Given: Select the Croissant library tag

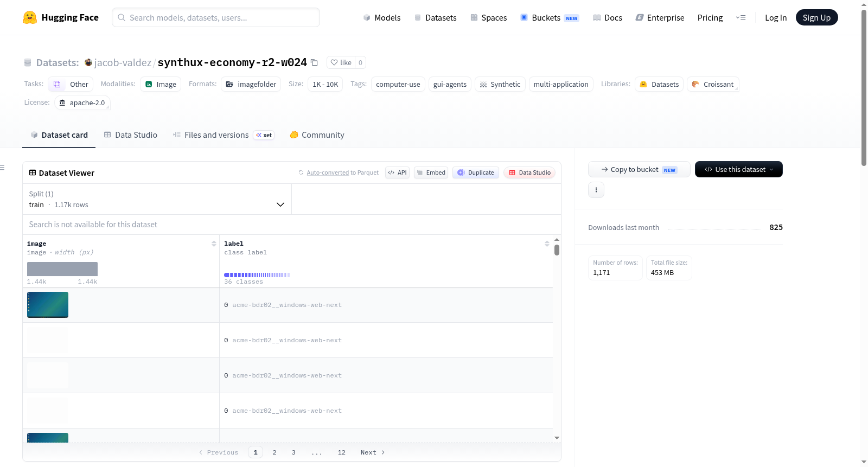Looking at the screenshot, I should 713,84.
